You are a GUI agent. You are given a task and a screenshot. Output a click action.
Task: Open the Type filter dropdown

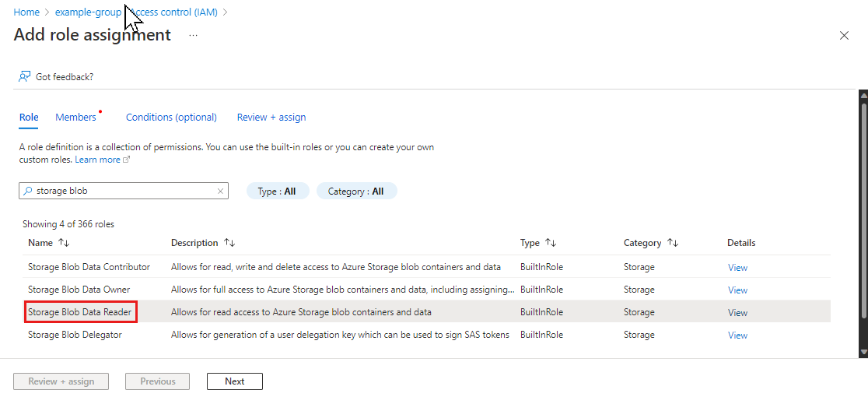tap(277, 191)
